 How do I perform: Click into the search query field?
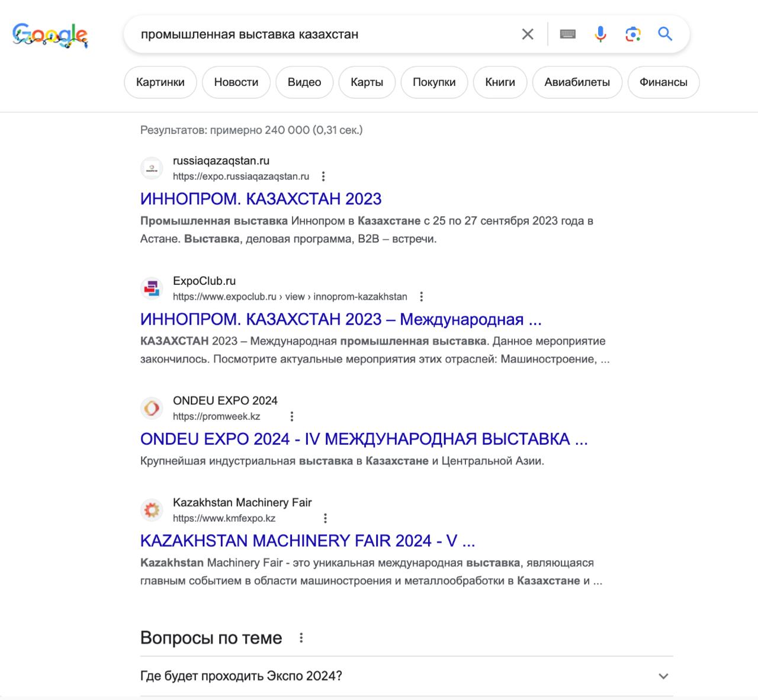pos(320,34)
